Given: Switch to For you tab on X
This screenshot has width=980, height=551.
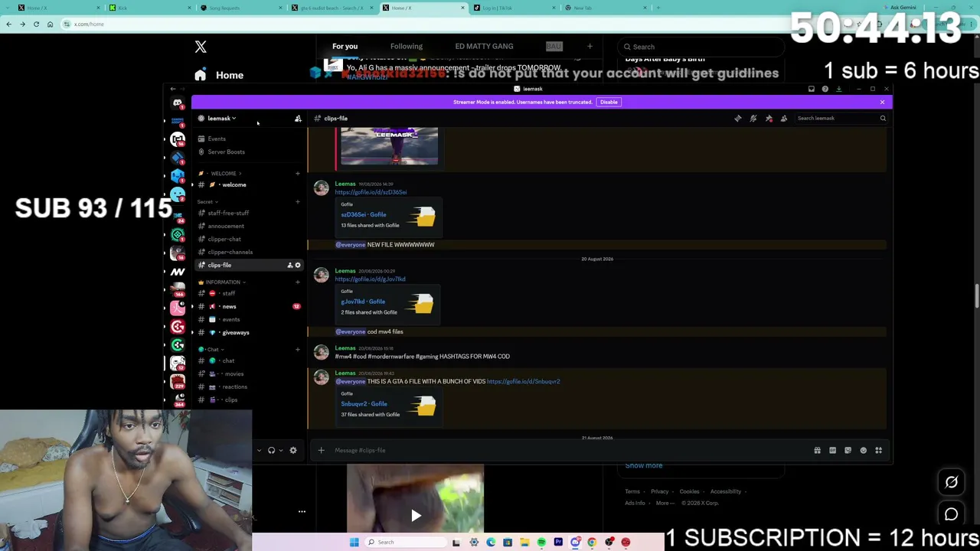Looking at the screenshot, I should pyautogui.click(x=345, y=47).
